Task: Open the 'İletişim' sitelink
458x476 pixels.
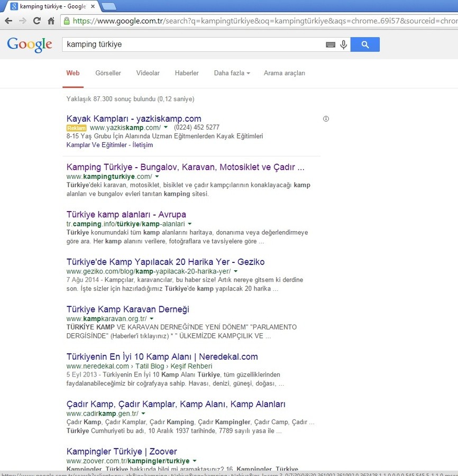Action: (x=142, y=145)
